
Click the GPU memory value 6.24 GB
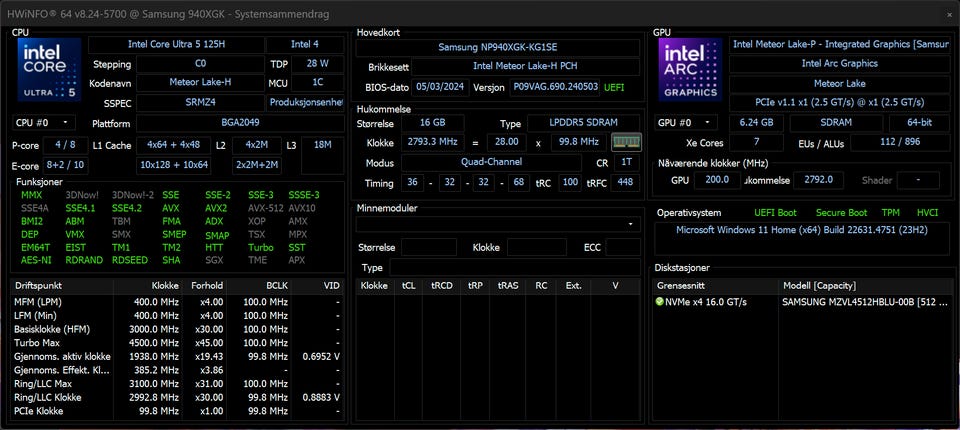pos(757,123)
